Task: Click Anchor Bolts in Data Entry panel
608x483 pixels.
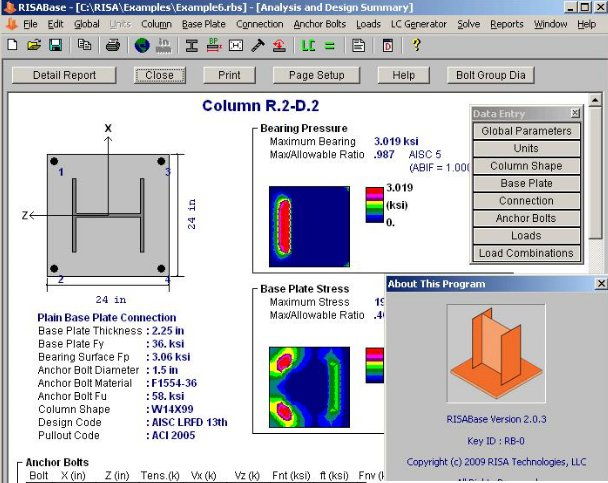Action: pos(526,218)
